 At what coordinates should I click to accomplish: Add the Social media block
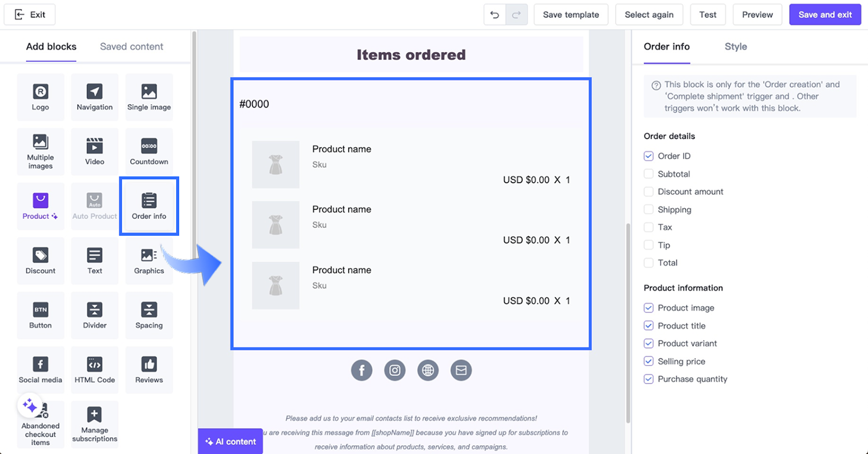[40, 369]
